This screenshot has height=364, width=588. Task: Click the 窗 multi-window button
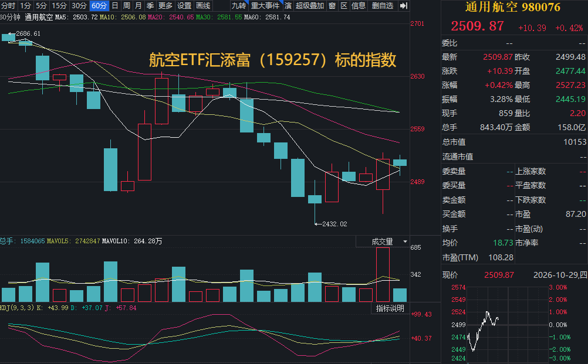click(332, 6)
